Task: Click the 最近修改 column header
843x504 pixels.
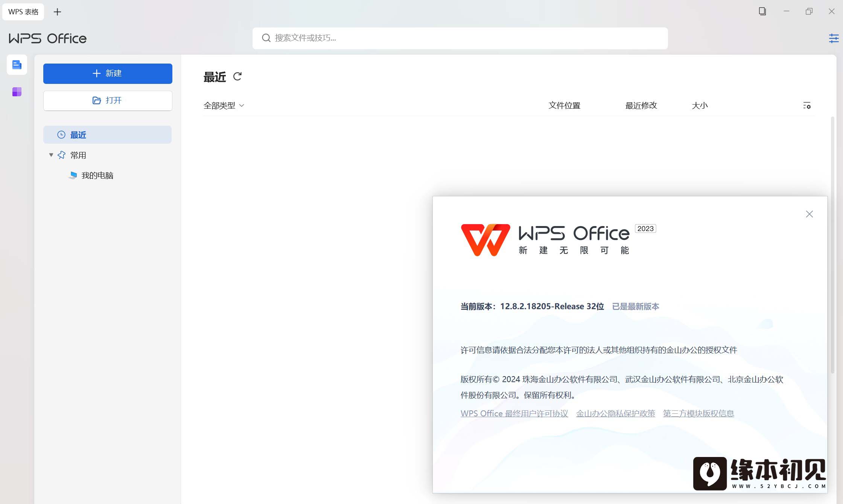Action: [x=641, y=105]
